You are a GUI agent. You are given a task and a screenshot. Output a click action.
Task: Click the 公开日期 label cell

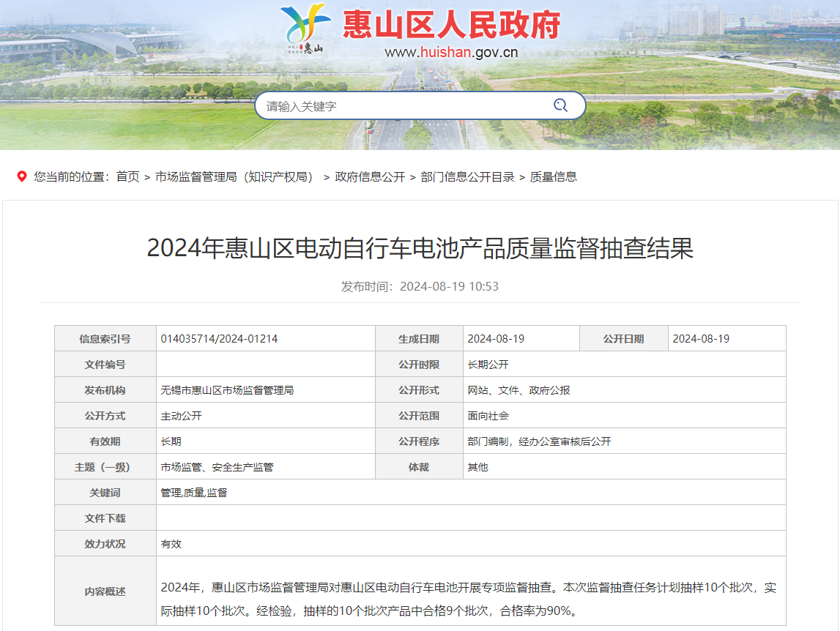pyautogui.click(x=623, y=338)
